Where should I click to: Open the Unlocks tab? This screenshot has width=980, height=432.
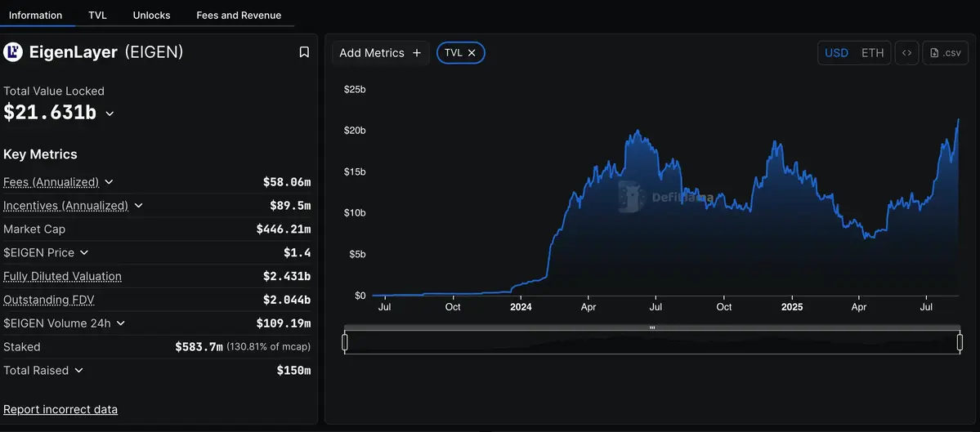[151, 15]
